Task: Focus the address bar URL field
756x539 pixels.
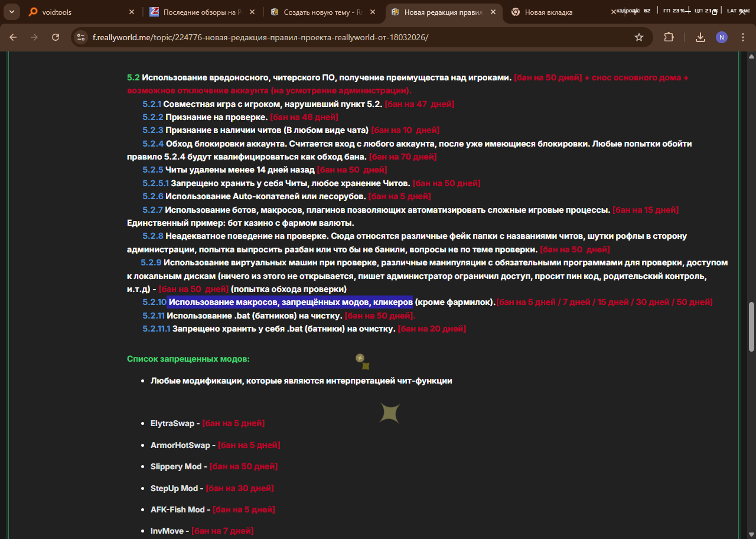Action: coord(354,37)
